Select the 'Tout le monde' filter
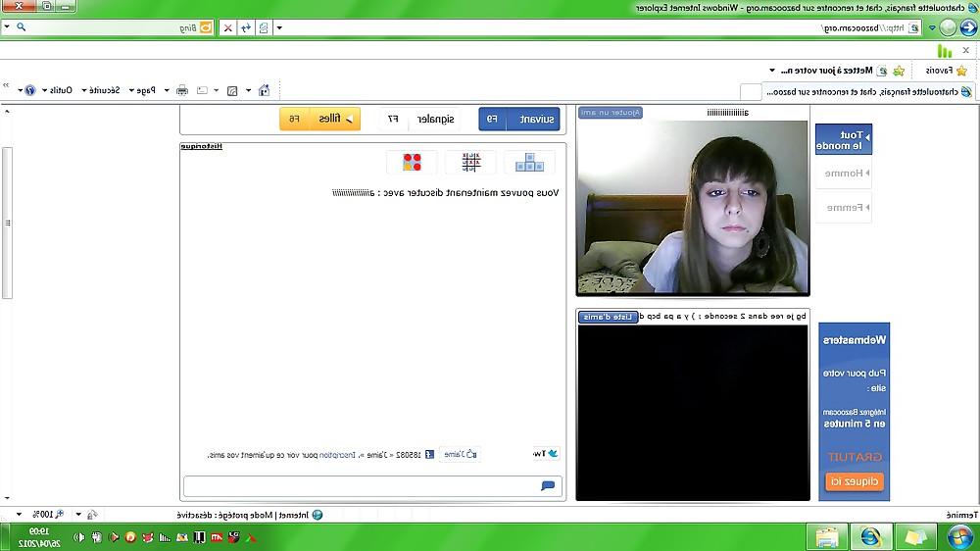This screenshot has width=980, height=551. tap(843, 140)
